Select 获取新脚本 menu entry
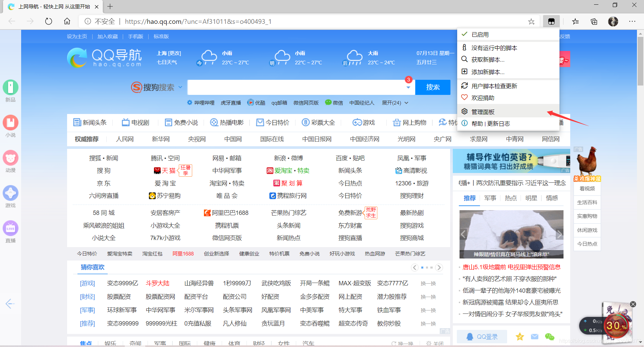644x347 pixels. (x=508, y=60)
